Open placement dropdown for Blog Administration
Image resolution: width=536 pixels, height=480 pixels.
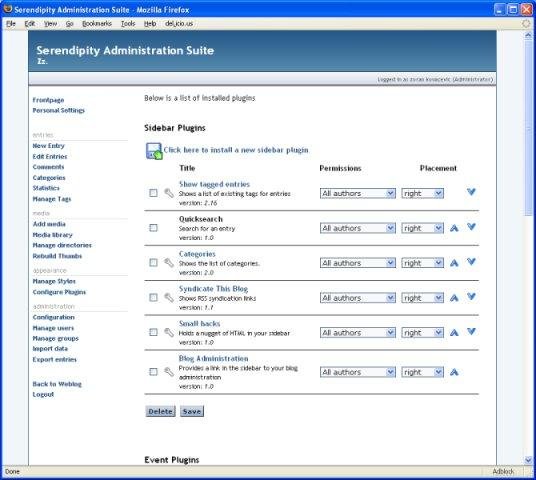(423, 372)
